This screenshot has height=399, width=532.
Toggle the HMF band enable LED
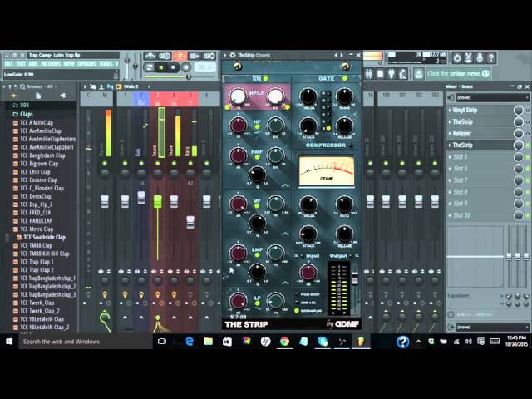coord(257,157)
